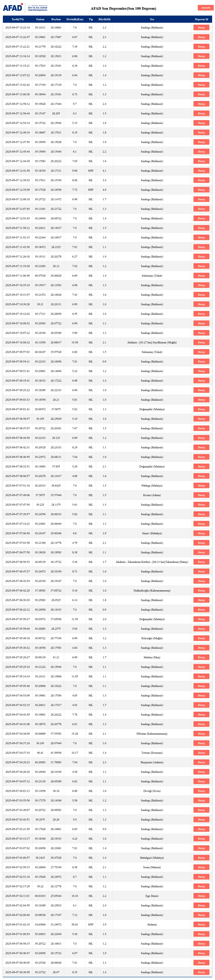Click Detay for the Tortum (Erzurum) earthquake
This screenshot has width=215, height=980.
[201, 753]
